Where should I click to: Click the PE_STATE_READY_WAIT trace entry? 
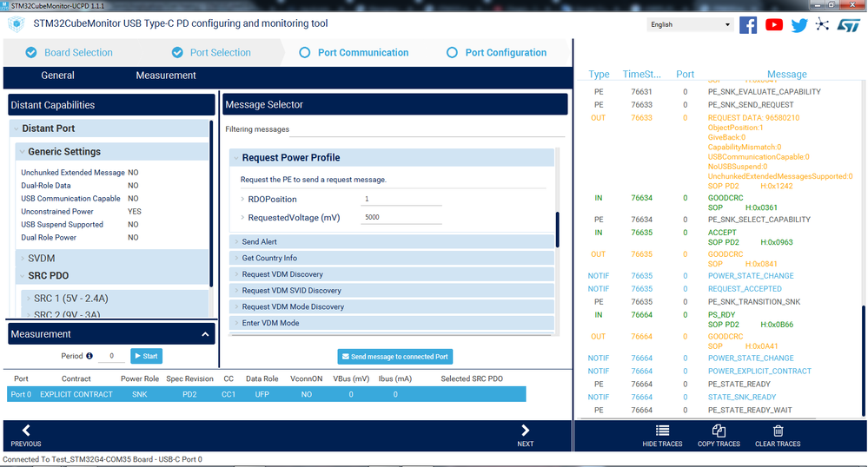tap(750, 410)
